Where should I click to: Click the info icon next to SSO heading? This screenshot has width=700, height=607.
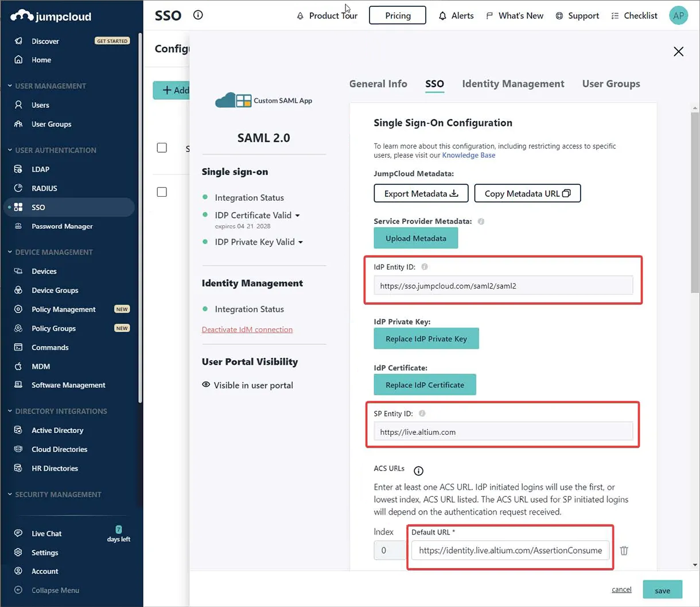[198, 15]
